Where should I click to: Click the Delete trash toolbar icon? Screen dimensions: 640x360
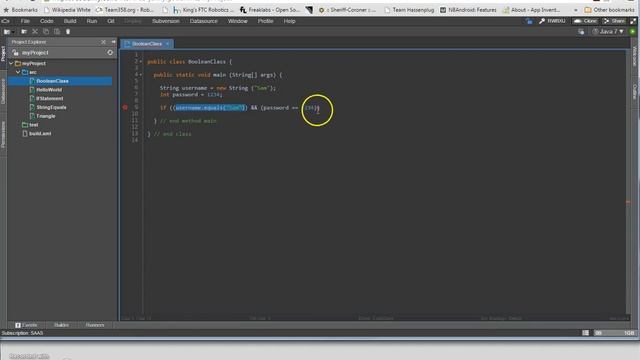coord(68,31)
